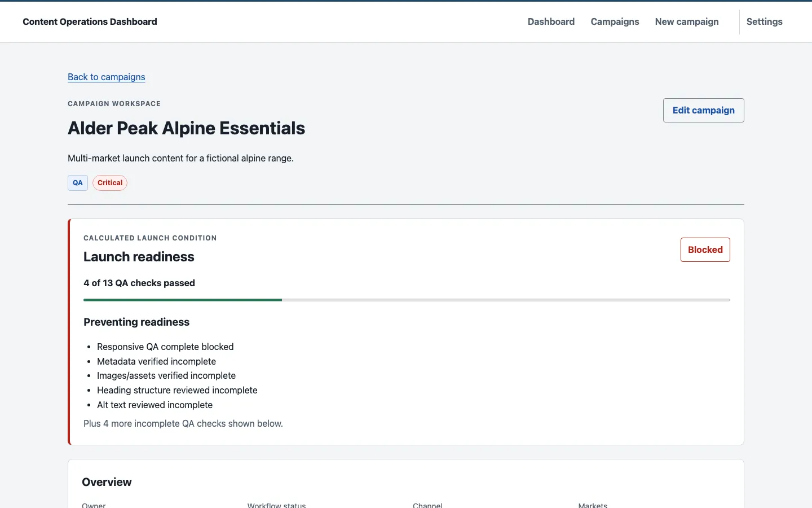Click '4 of 13 QA checks passed' text
812x508 pixels.
(139, 283)
